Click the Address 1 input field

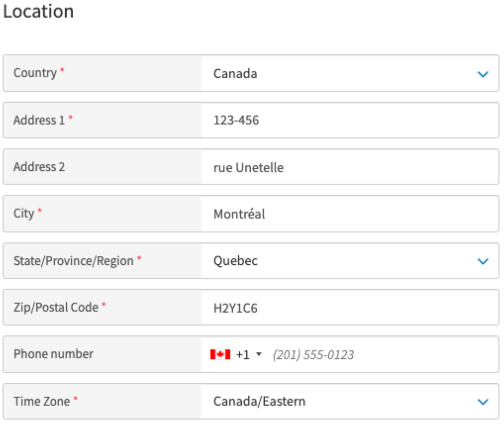(350, 120)
